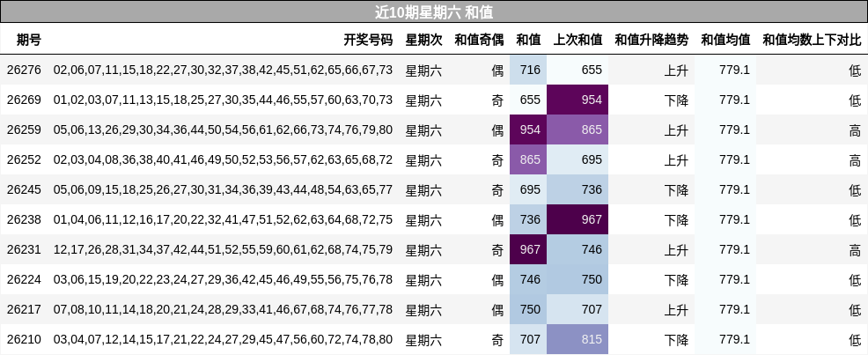Click the 下降 trend in row 26269
The height and width of the screenshot is (355, 868).
[x=676, y=100]
